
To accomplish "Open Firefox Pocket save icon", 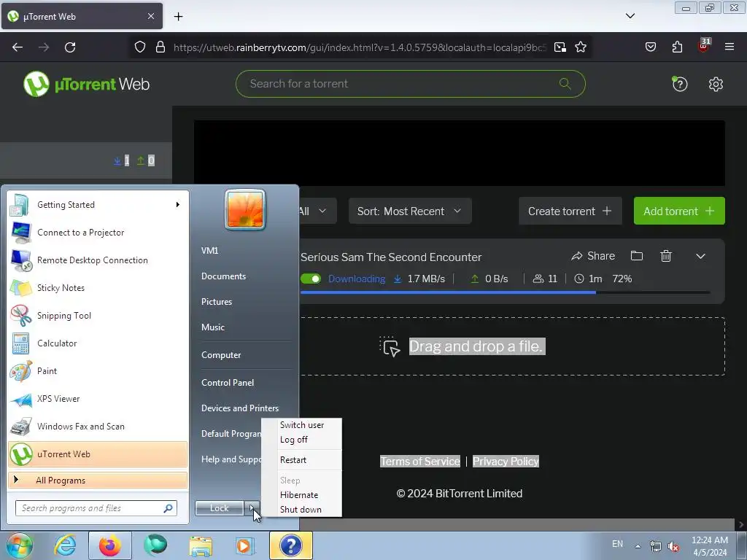I will coord(650,47).
